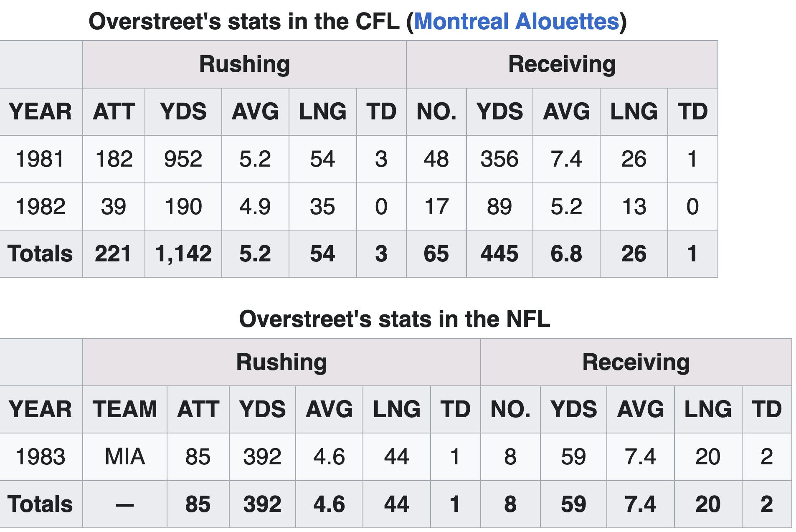Select the TEAM column header

click(x=125, y=409)
